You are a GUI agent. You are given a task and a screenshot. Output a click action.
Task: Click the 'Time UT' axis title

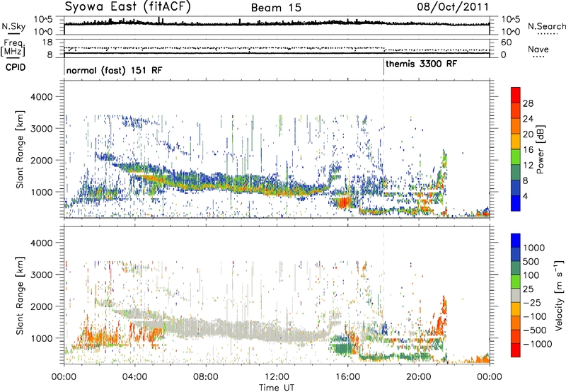[277, 387]
